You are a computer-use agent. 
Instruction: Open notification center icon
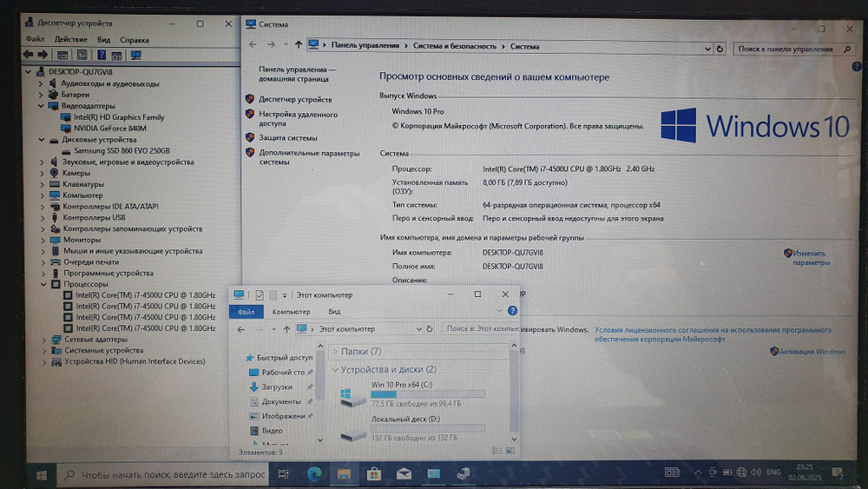[x=838, y=473]
